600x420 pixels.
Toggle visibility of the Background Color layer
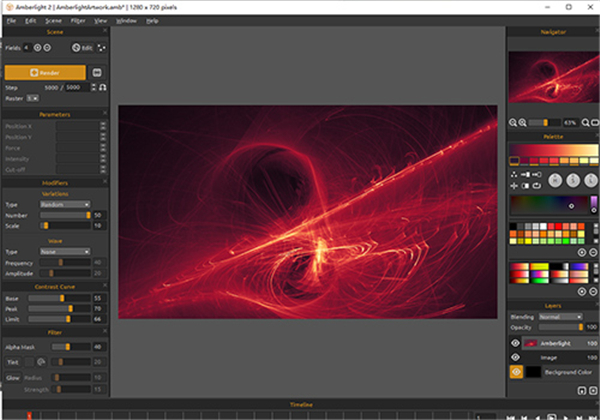[516, 371]
